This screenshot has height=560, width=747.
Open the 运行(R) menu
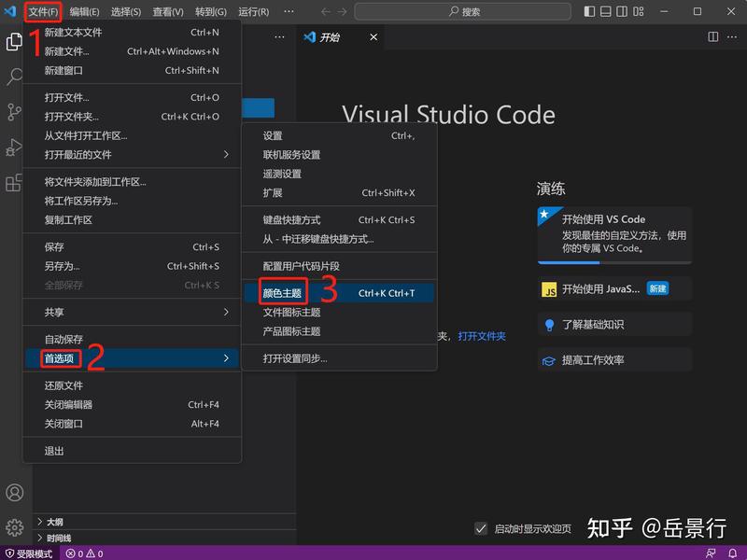(x=253, y=11)
